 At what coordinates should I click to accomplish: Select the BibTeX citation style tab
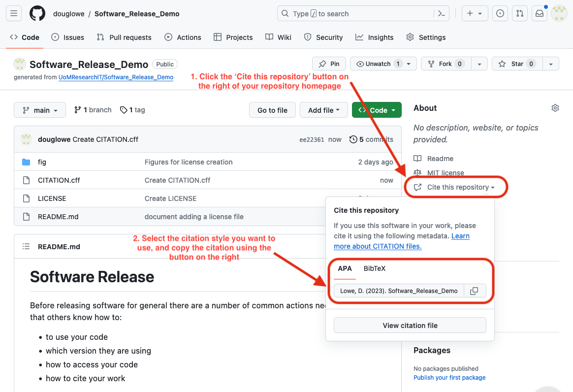[375, 268]
